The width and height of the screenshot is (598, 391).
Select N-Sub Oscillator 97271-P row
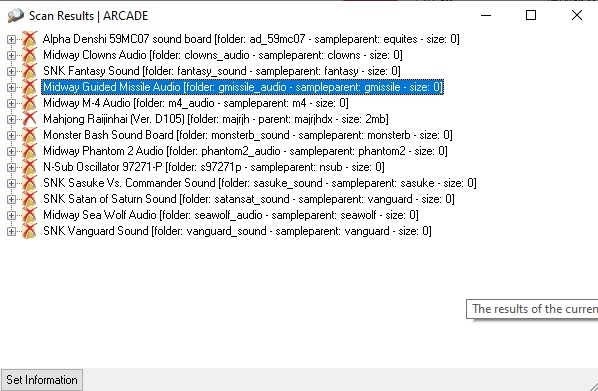point(214,167)
